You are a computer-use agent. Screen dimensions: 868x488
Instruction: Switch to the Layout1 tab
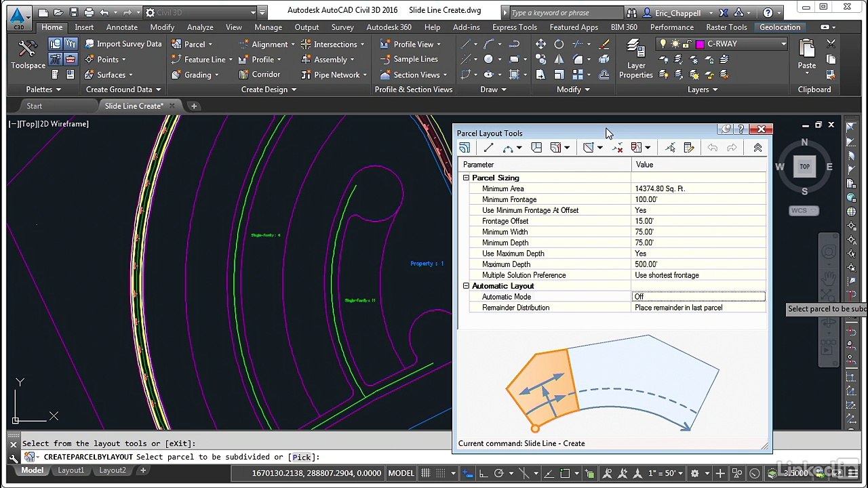pyautogui.click(x=71, y=470)
